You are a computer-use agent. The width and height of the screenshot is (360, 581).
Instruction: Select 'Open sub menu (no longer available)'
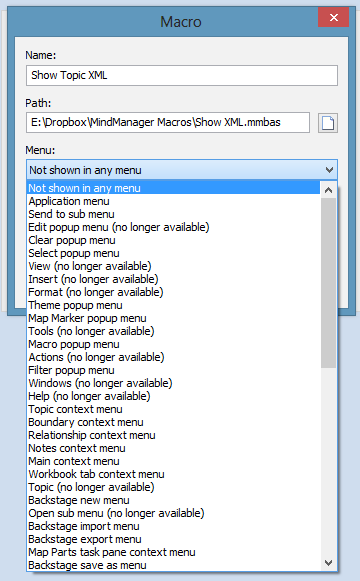(x=173, y=513)
